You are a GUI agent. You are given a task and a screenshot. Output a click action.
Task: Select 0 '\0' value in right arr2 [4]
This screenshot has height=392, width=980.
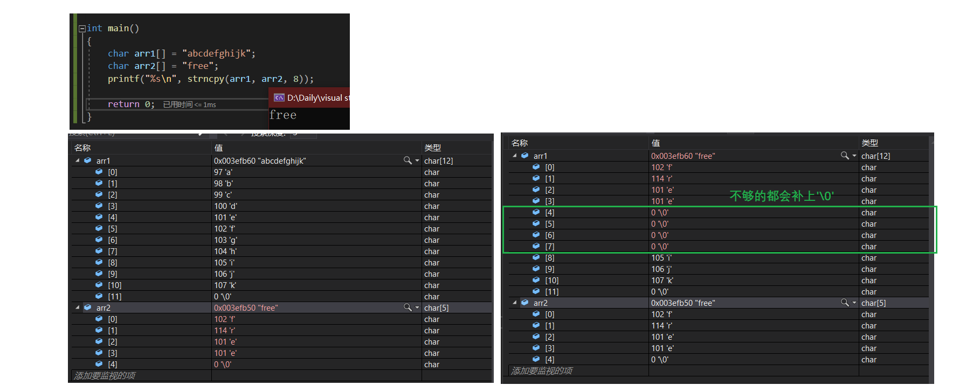tap(660, 359)
